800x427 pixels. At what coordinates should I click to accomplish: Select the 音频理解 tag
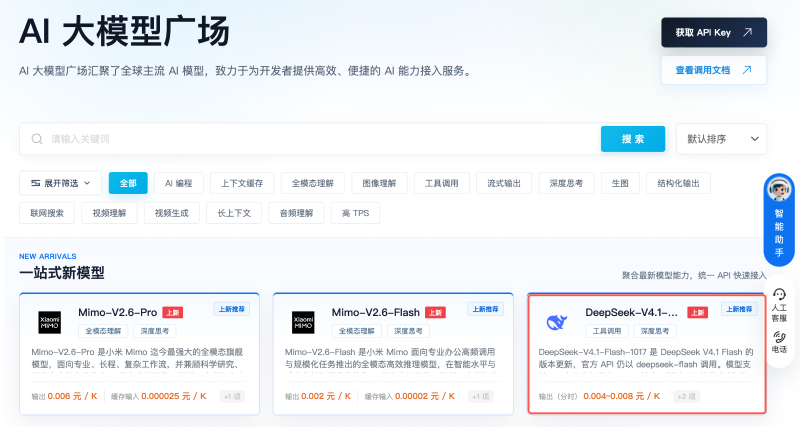click(296, 213)
